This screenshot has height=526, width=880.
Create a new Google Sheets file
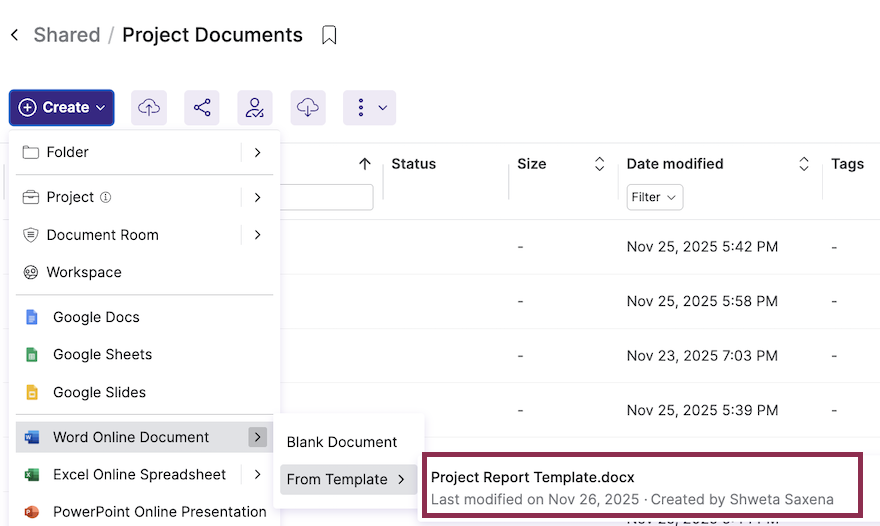pyautogui.click(x=144, y=355)
